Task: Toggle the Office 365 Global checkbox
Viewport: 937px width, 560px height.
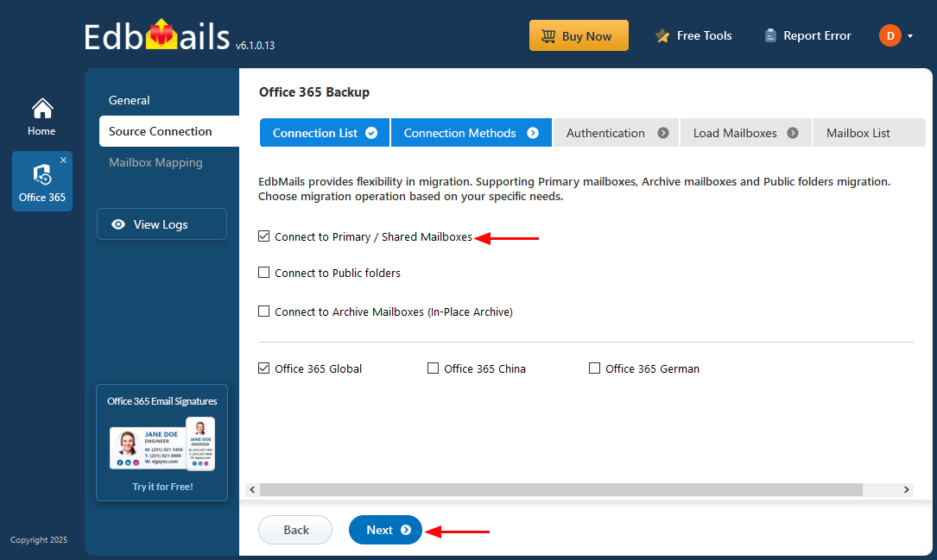Action: [x=263, y=368]
